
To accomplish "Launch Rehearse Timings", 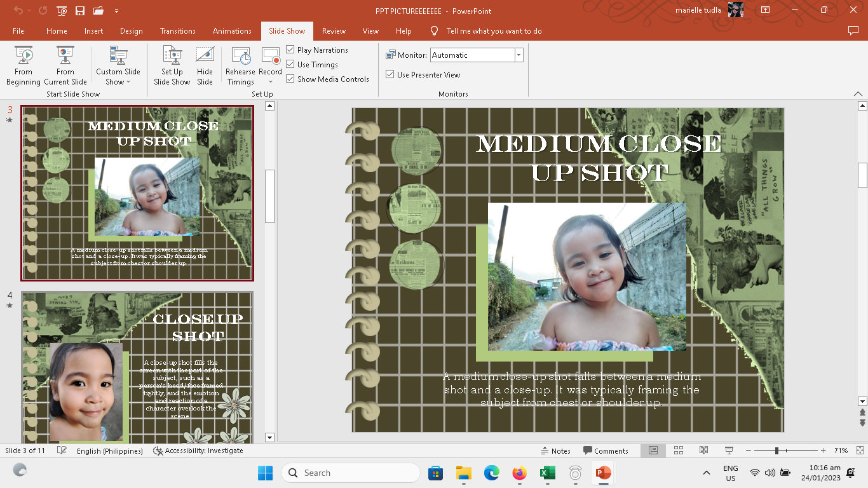I will (240, 65).
